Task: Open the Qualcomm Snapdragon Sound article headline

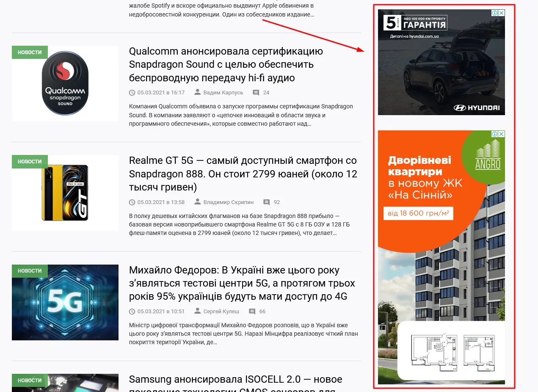Action: pyautogui.click(x=226, y=64)
